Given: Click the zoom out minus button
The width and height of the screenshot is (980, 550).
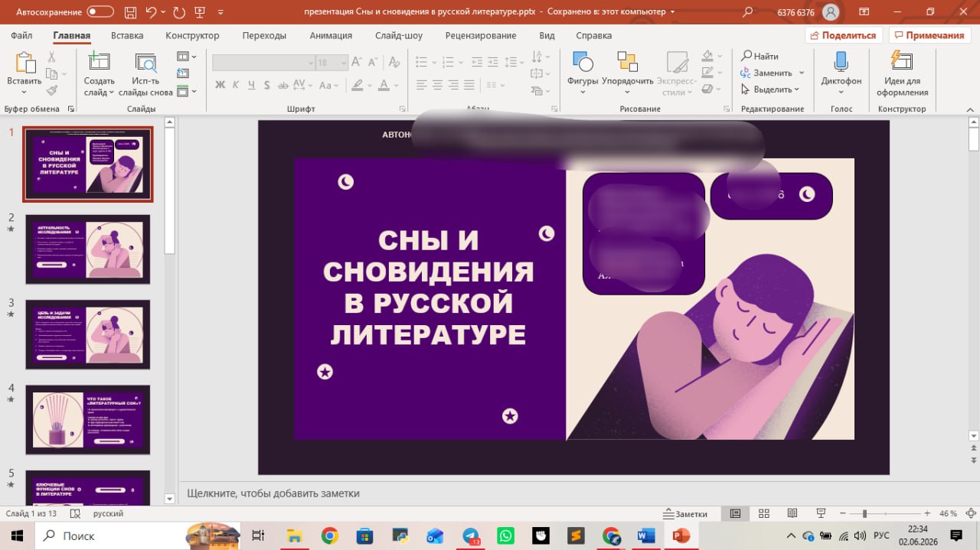Looking at the screenshot, I should (x=843, y=514).
